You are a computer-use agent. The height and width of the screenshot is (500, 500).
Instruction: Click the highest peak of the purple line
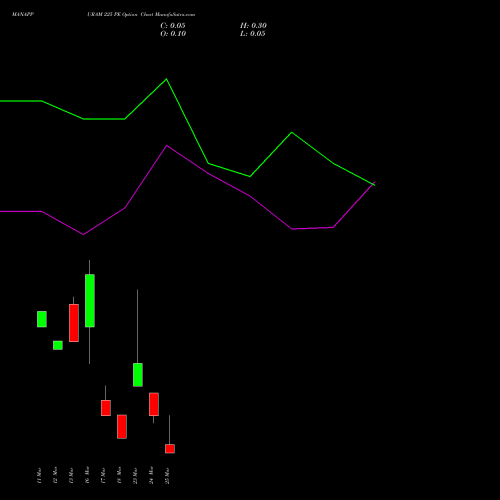click(x=167, y=146)
